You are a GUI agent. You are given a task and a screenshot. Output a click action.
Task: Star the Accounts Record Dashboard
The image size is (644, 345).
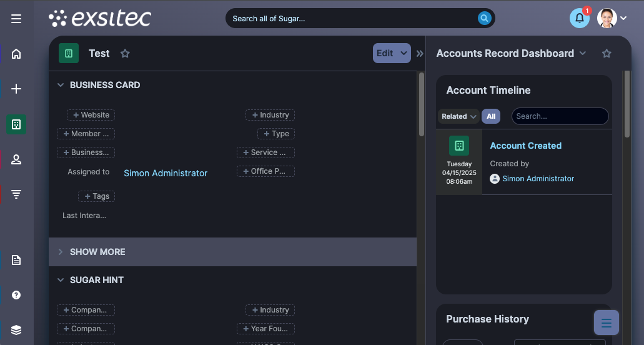pos(607,54)
